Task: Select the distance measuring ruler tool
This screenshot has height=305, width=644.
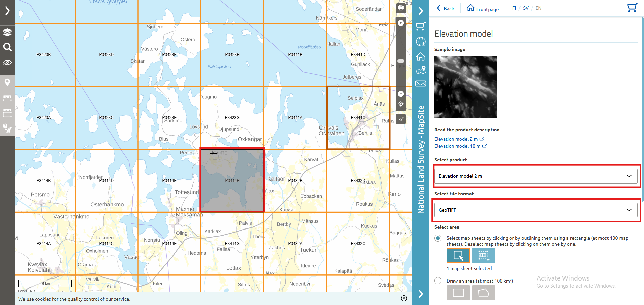Action: pos(7,98)
